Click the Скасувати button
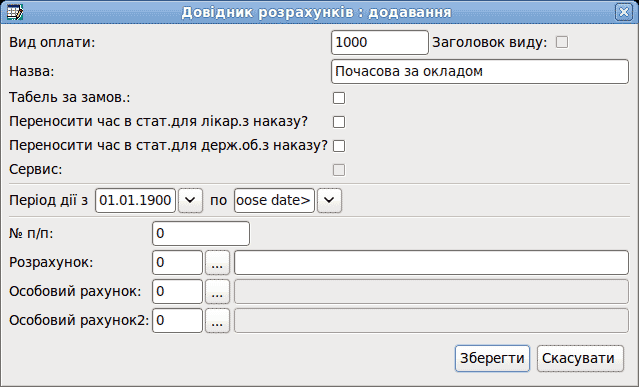 coord(580,358)
